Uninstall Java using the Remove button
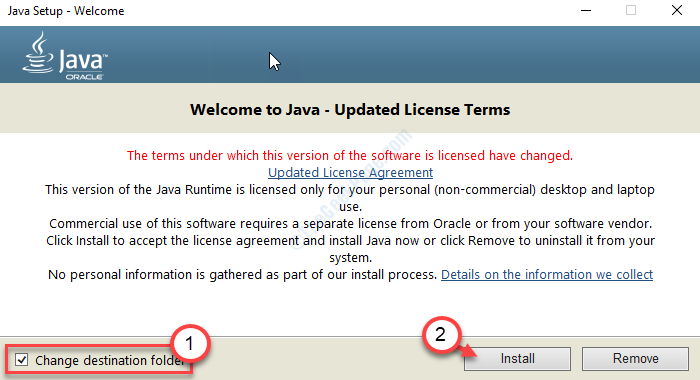700x380 pixels. point(635,359)
